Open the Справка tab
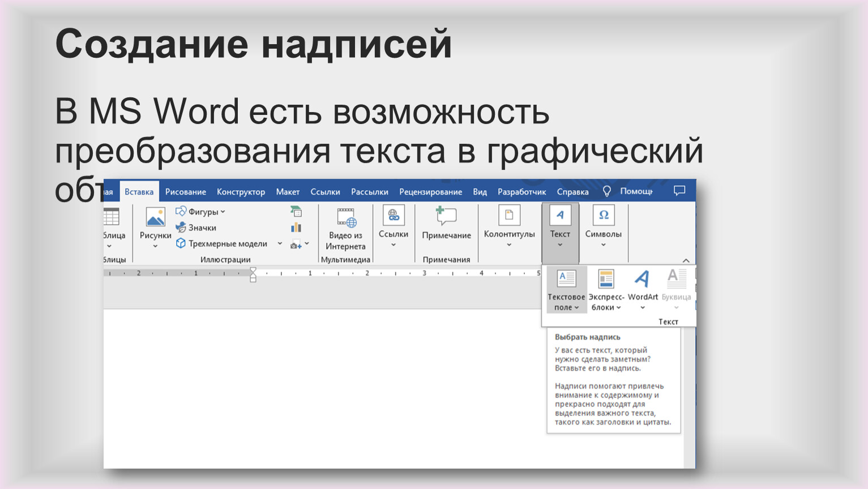Viewport: 868px width, 489px height. pos(572,192)
